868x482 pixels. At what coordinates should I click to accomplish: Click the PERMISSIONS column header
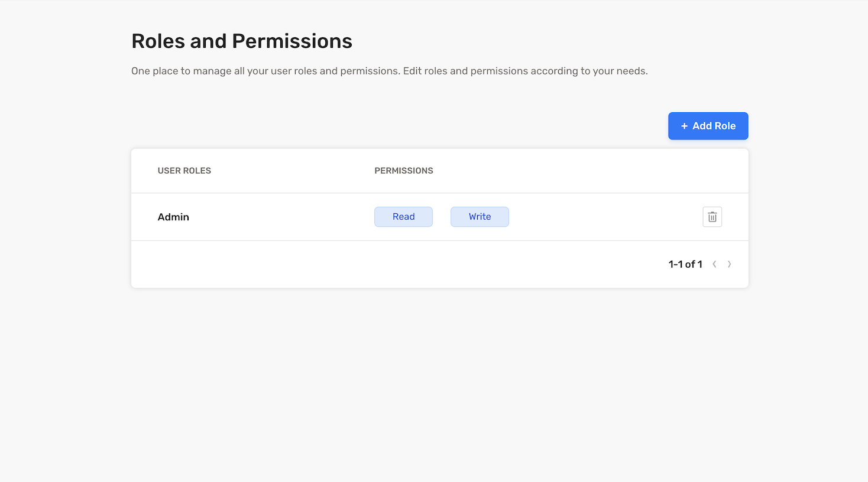click(x=403, y=171)
